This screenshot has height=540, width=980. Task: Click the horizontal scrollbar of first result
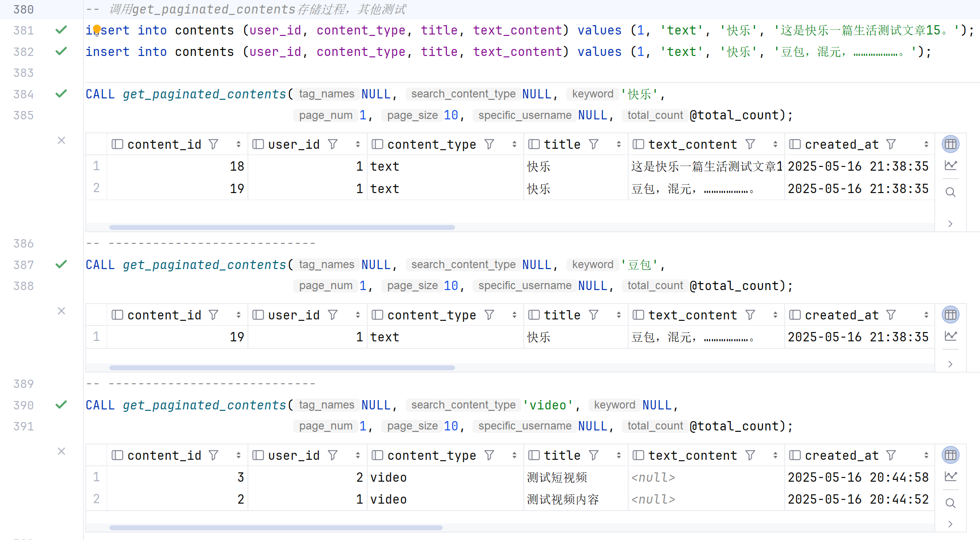point(282,228)
